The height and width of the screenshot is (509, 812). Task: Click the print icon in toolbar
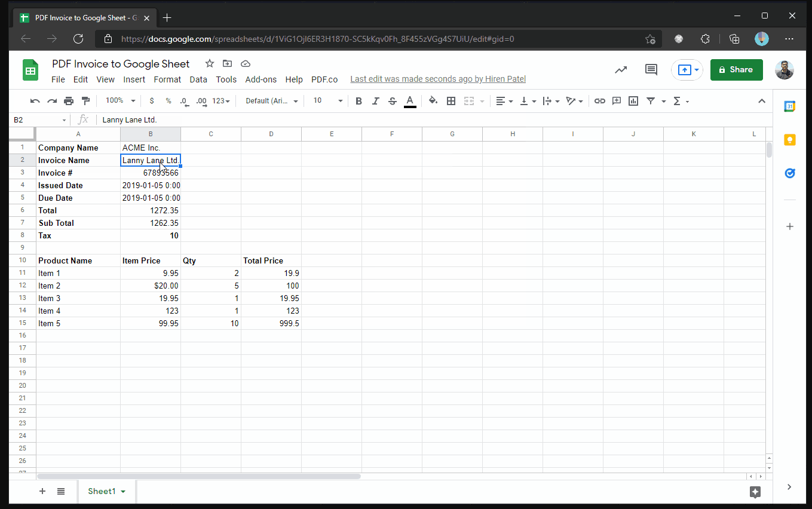pyautogui.click(x=69, y=101)
